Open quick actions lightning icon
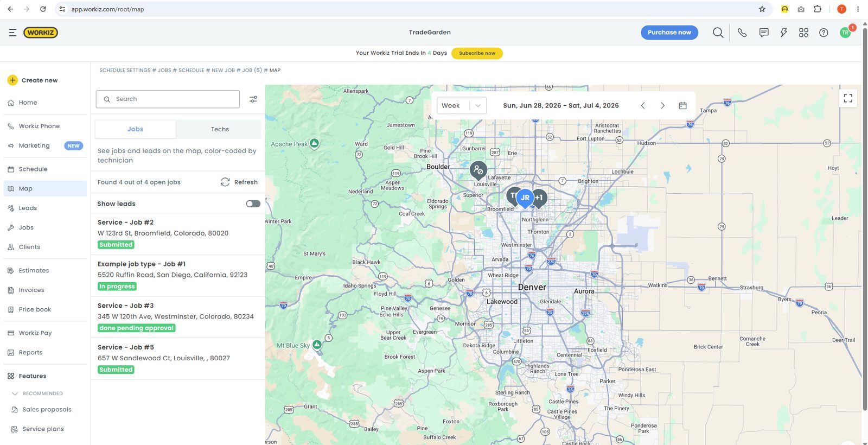 (784, 33)
